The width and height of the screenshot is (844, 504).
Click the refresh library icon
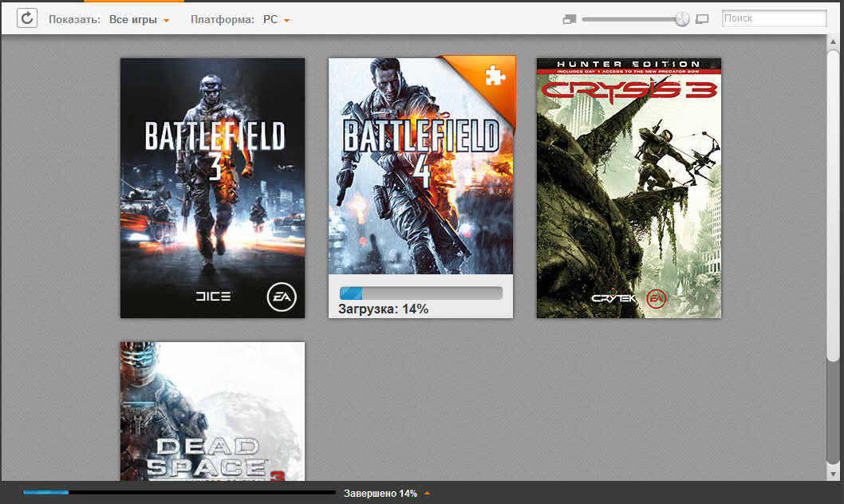tap(27, 18)
